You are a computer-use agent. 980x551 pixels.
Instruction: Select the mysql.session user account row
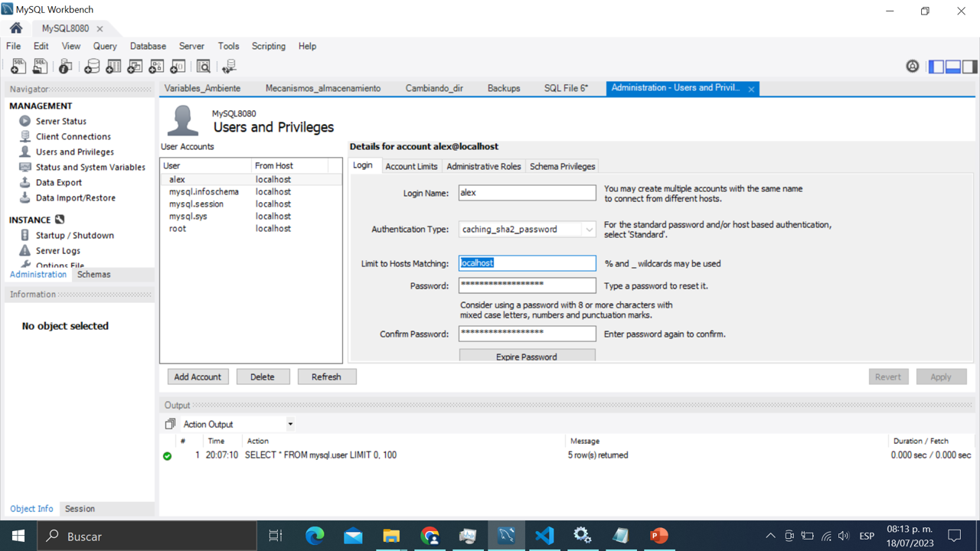click(x=251, y=204)
